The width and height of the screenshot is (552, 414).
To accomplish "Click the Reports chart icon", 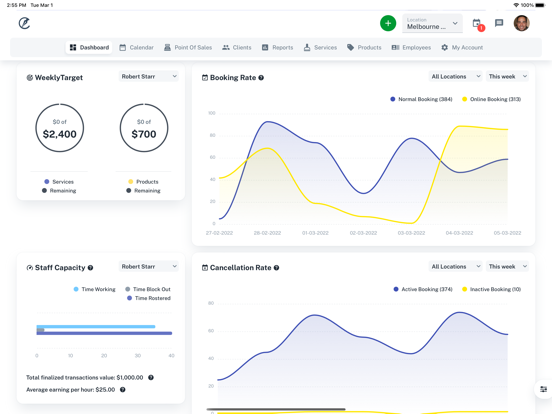I will click(265, 48).
